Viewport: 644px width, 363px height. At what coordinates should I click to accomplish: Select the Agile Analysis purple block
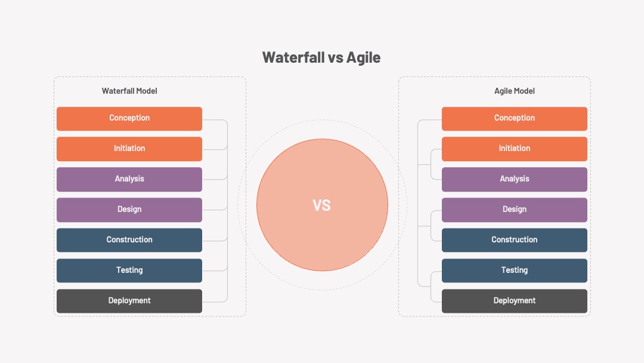514,179
